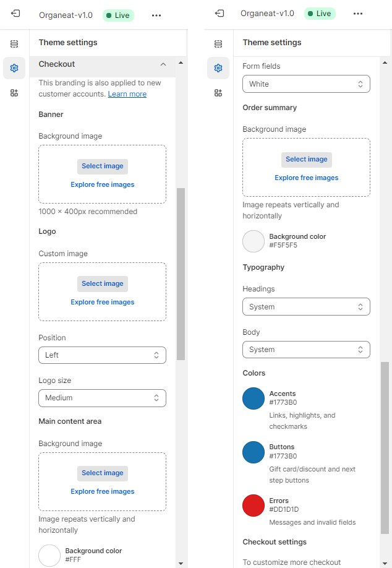Click the Theme settings heading in left panel

pos(68,43)
